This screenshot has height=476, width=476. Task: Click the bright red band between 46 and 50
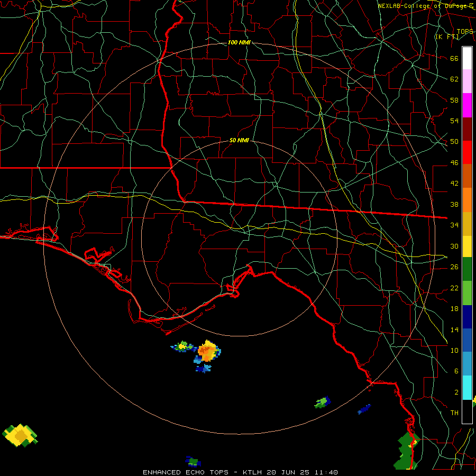(x=467, y=152)
